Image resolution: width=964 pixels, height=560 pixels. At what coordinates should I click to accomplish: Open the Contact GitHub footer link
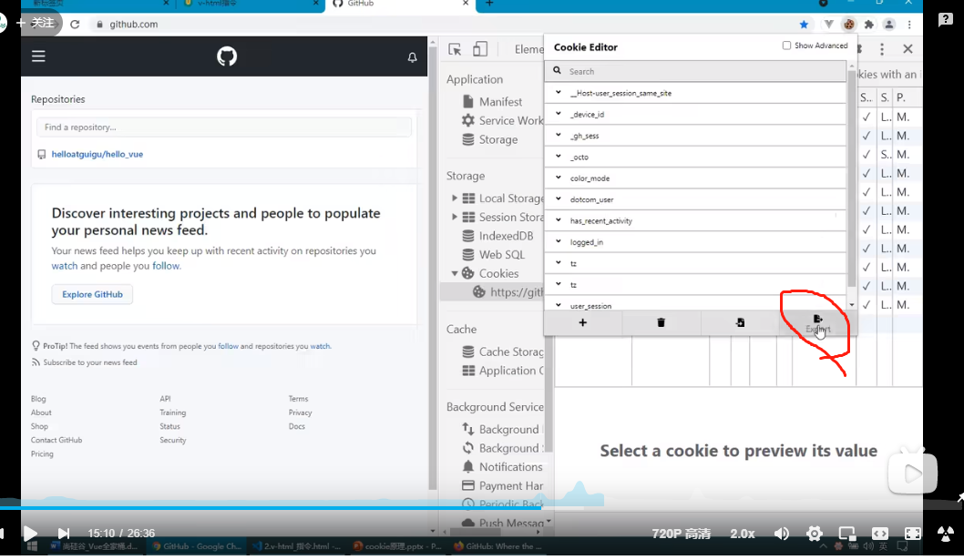point(56,440)
